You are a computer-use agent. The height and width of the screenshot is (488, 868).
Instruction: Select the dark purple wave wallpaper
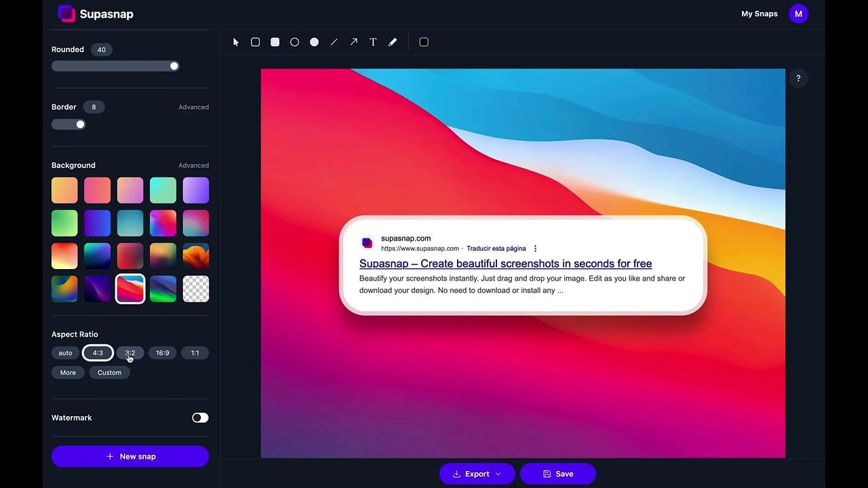pos(97,289)
